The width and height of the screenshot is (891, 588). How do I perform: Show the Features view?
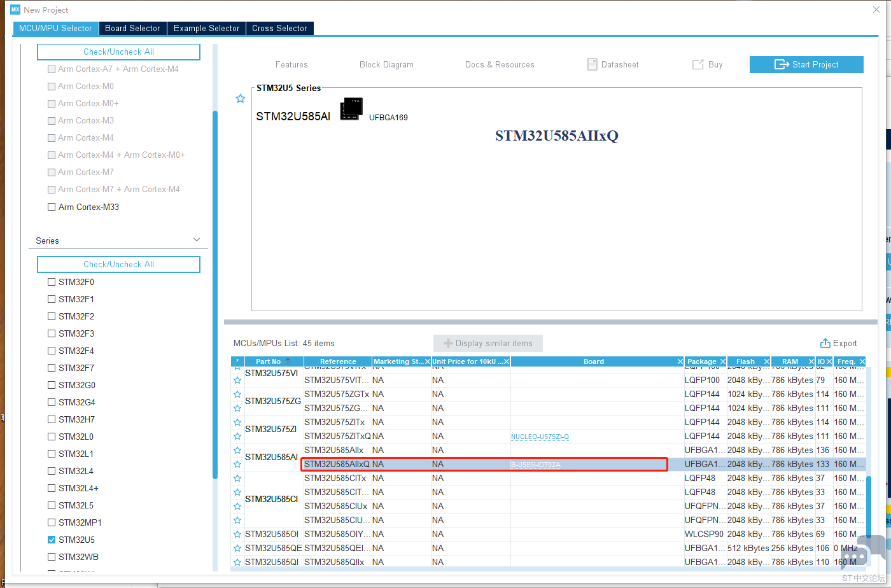click(291, 64)
